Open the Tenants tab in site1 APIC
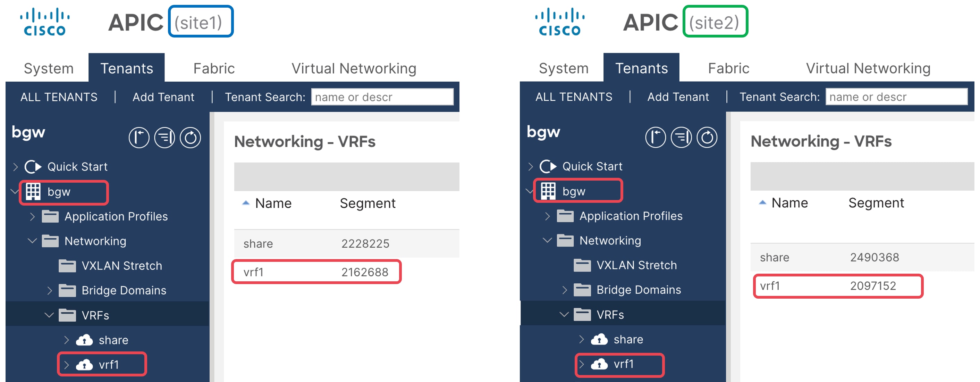Image resolution: width=980 pixels, height=382 pixels. coord(127,68)
